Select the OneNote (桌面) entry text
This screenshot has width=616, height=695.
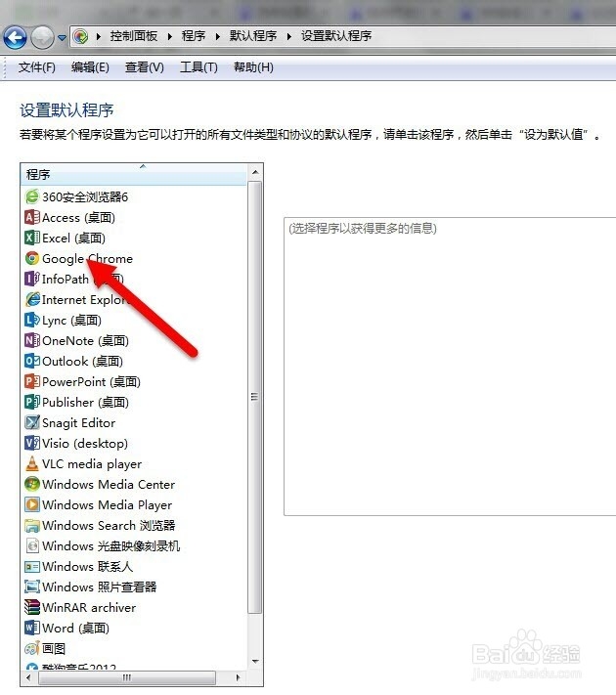[x=86, y=341]
